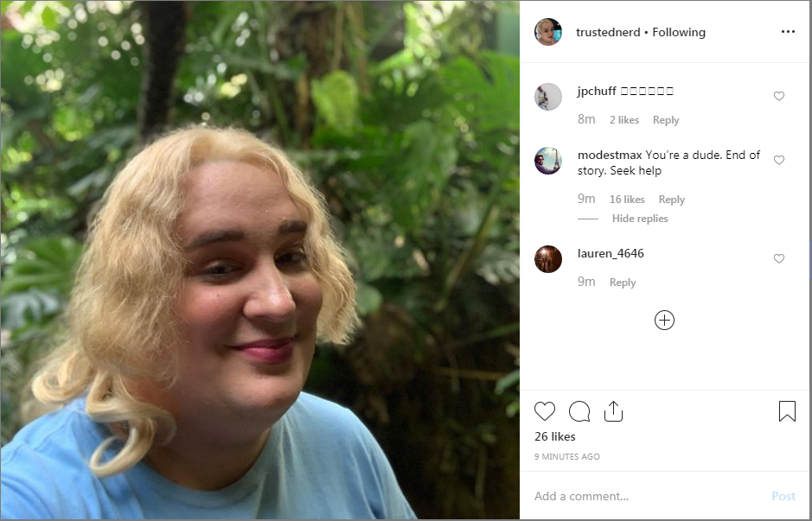Reply to modestmax's comment
The width and height of the screenshot is (812, 521).
pyautogui.click(x=672, y=200)
